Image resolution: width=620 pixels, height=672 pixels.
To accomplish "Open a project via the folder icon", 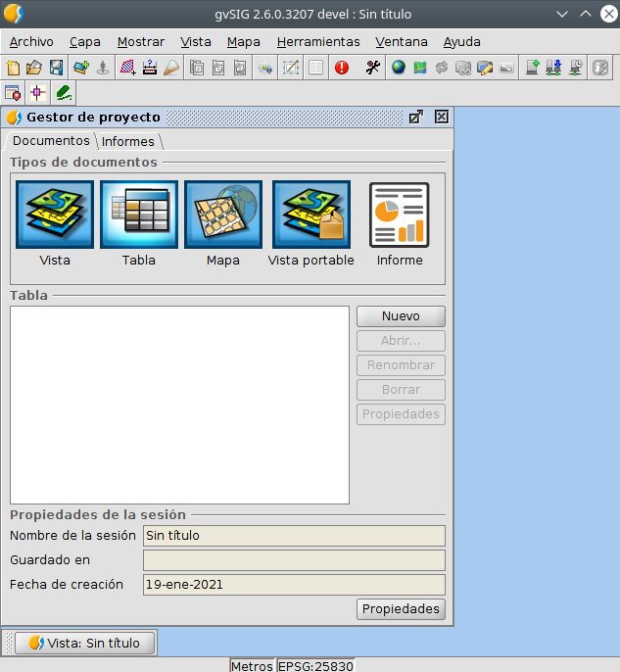I will coord(34,68).
